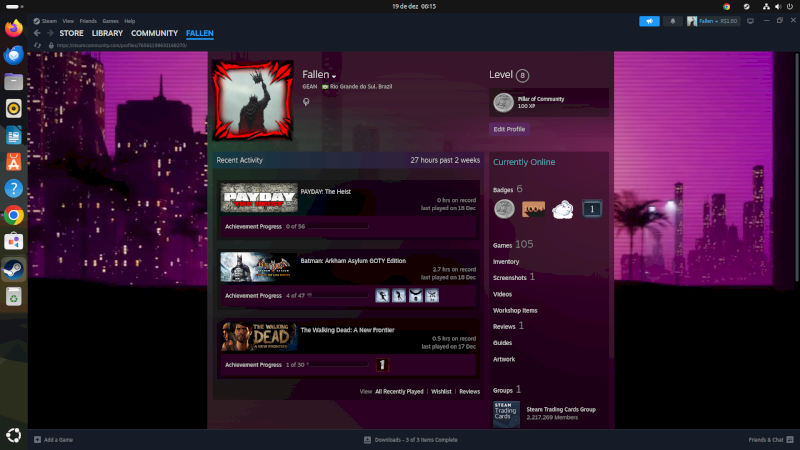Screen dimensions: 800x450
Task: Open the announcements megaphone button
Action: pyautogui.click(x=650, y=21)
